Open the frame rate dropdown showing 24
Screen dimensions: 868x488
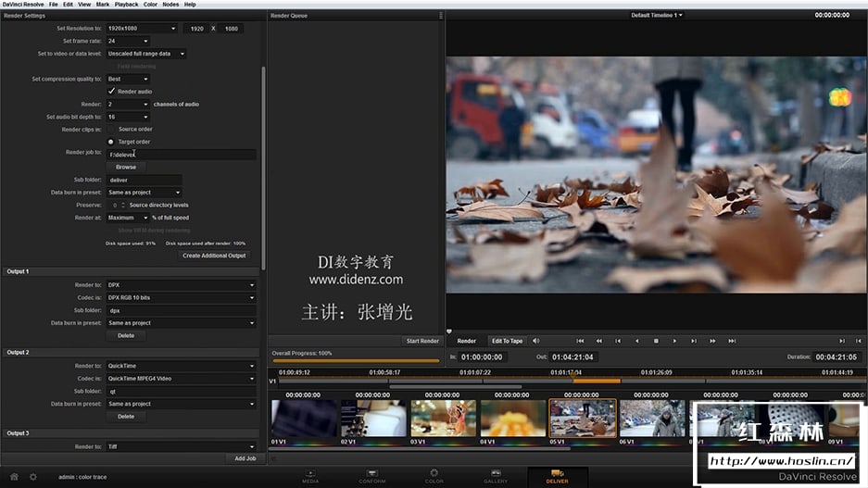pos(128,41)
